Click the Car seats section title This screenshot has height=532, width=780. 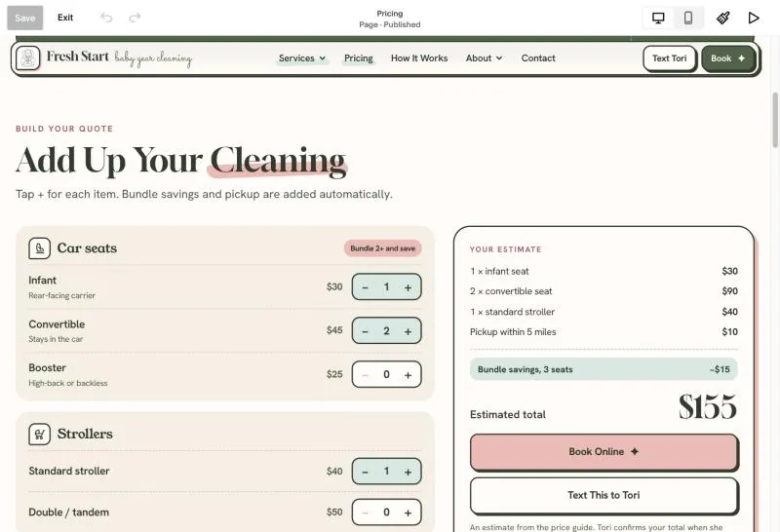coord(87,248)
